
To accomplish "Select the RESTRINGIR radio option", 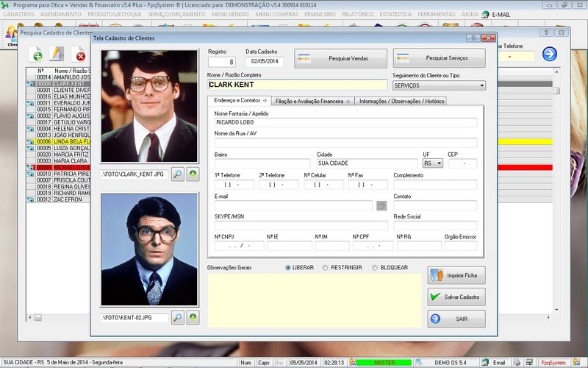I will coord(326,268).
